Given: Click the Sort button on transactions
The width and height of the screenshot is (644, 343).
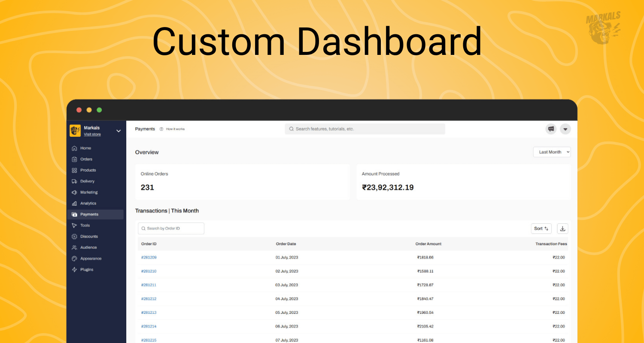Looking at the screenshot, I should (x=541, y=228).
